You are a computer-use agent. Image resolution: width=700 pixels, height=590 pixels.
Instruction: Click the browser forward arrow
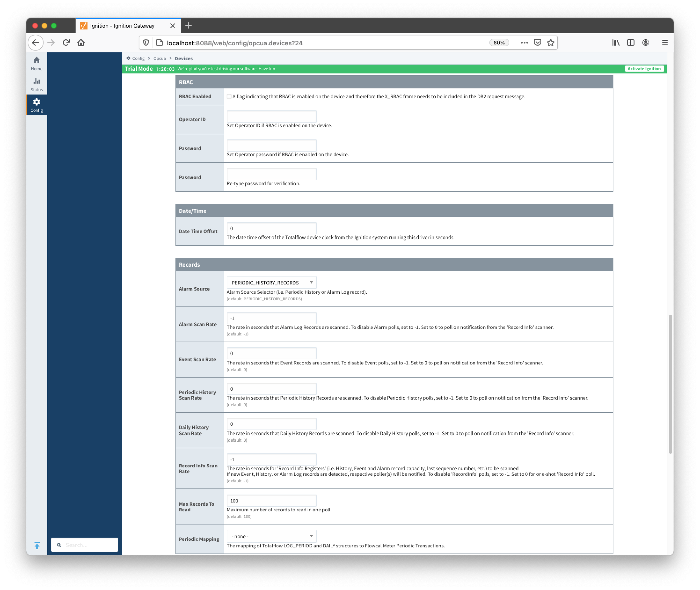coord(51,43)
